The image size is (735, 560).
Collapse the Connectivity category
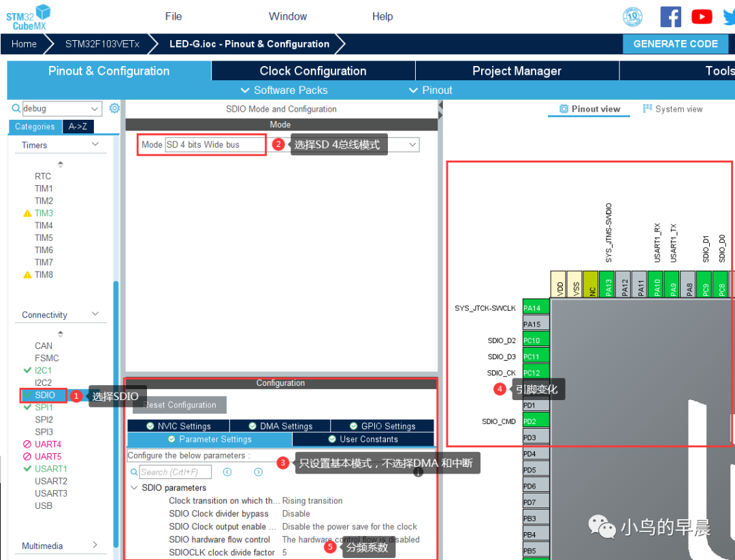tap(95, 314)
